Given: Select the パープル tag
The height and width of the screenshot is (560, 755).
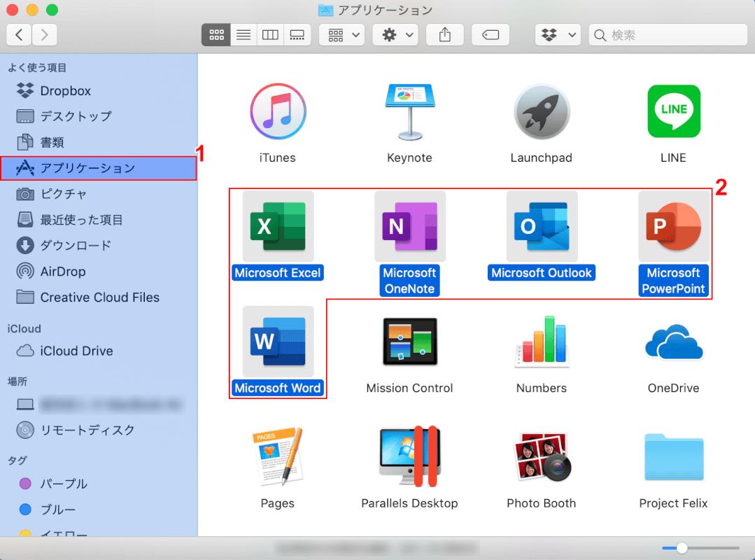Looking at the screenshot, I should click(x=98, y=484).
